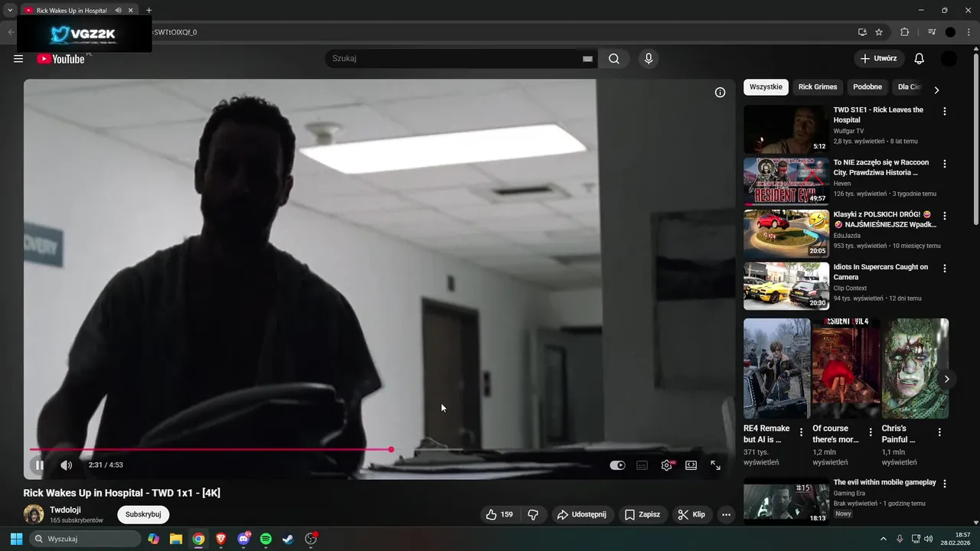Open the YouTube account avatar menu
This screenshot has height=551, width=980.
click(949, 59)
